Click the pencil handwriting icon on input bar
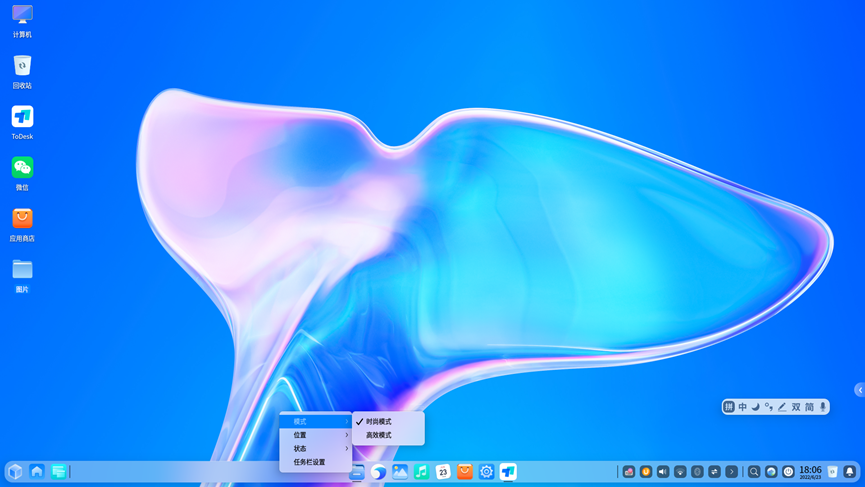This screenshot has width=865, height=487. (x=782, y=407)
